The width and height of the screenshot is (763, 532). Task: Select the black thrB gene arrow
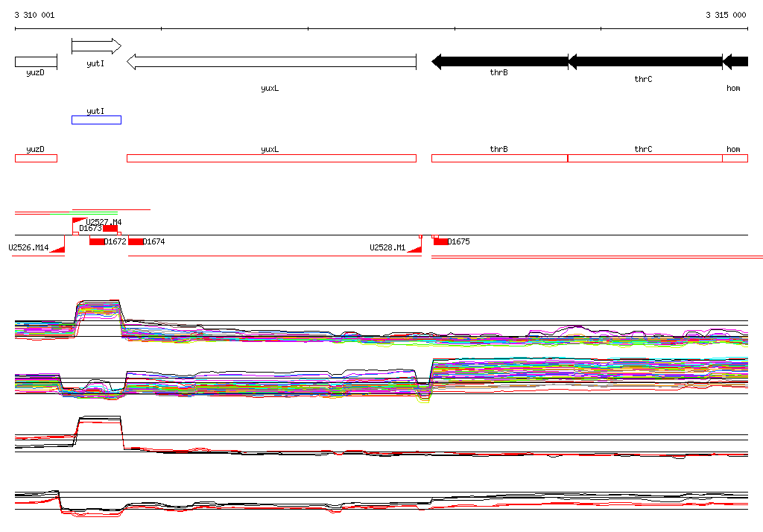pos(500,62)
